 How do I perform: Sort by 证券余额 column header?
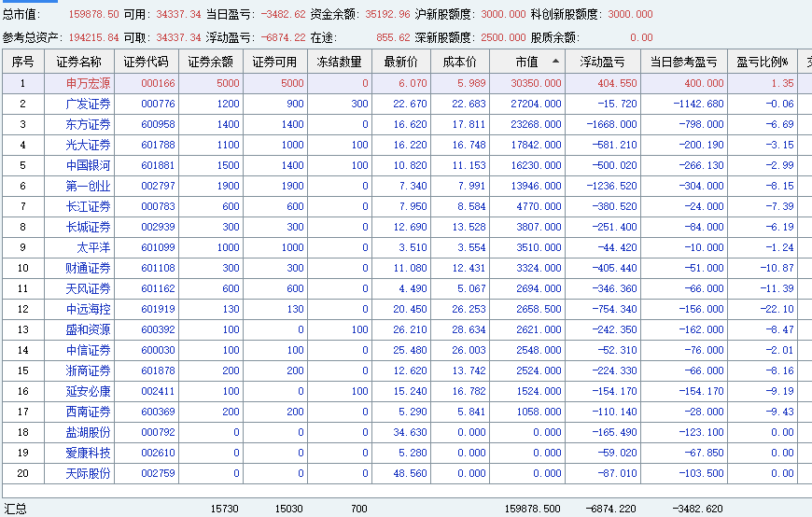[x=211, y=62]
